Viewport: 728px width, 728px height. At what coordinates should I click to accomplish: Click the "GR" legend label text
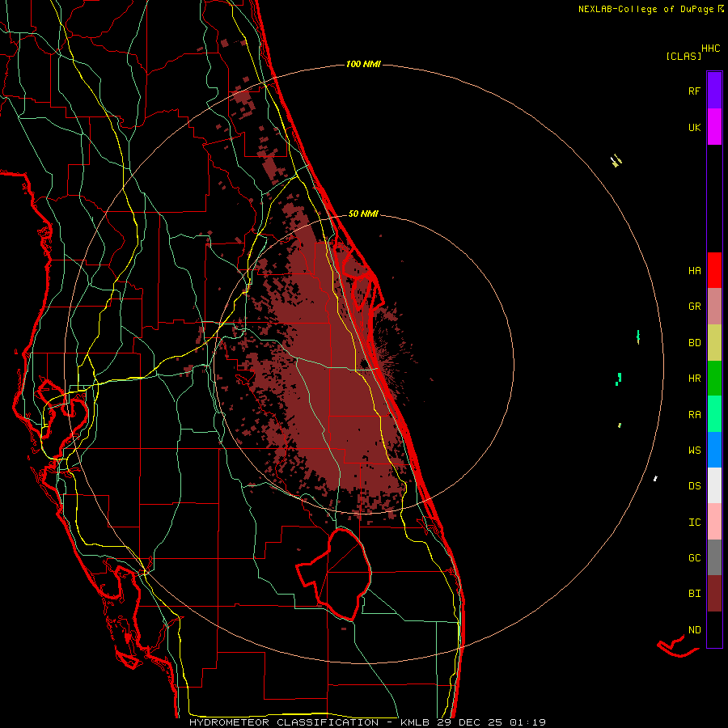[x=694, y=307]
